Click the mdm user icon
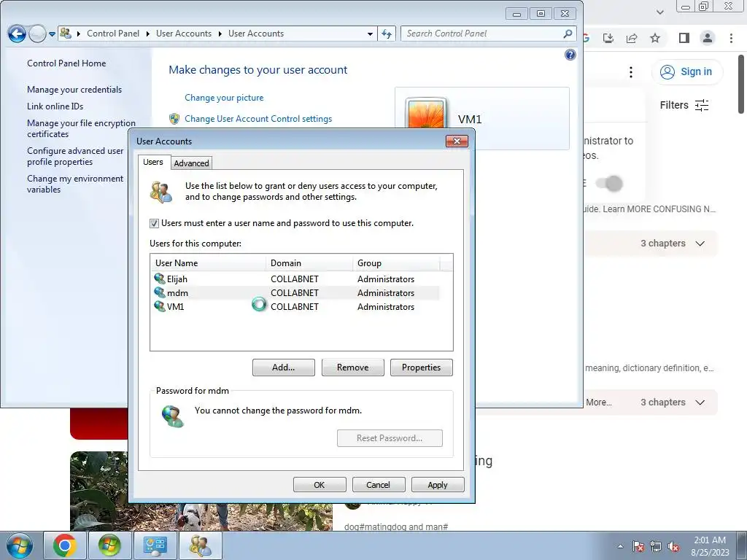 click(x=160, y=292)
